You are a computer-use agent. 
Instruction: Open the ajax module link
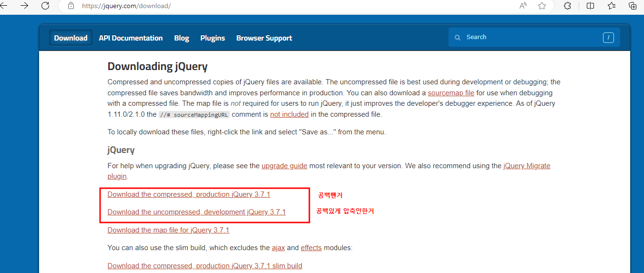278,248
